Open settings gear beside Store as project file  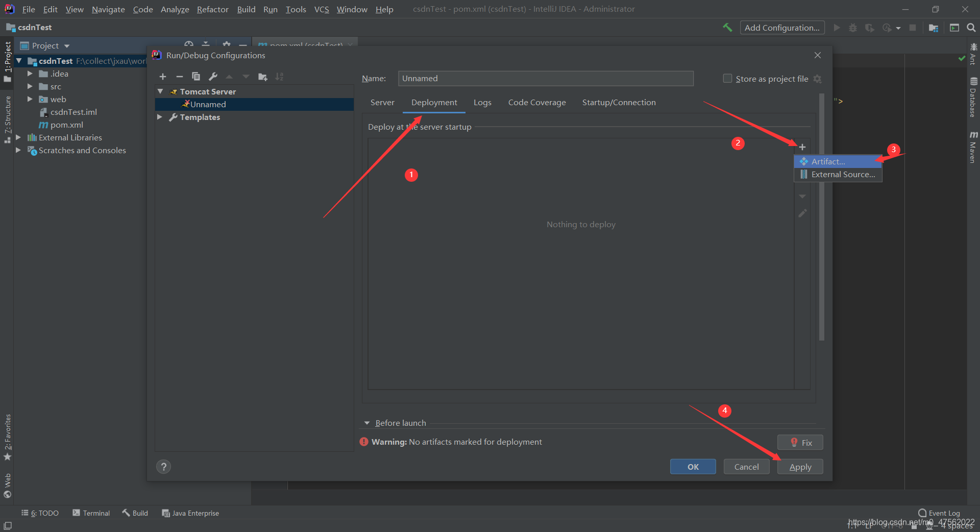coord(818,79)
